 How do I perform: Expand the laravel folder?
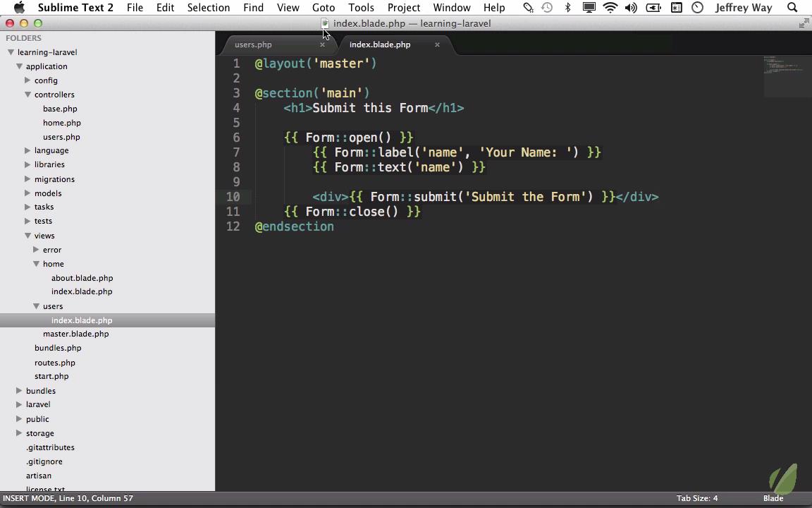pyautogui.click(x=19, y=404)
